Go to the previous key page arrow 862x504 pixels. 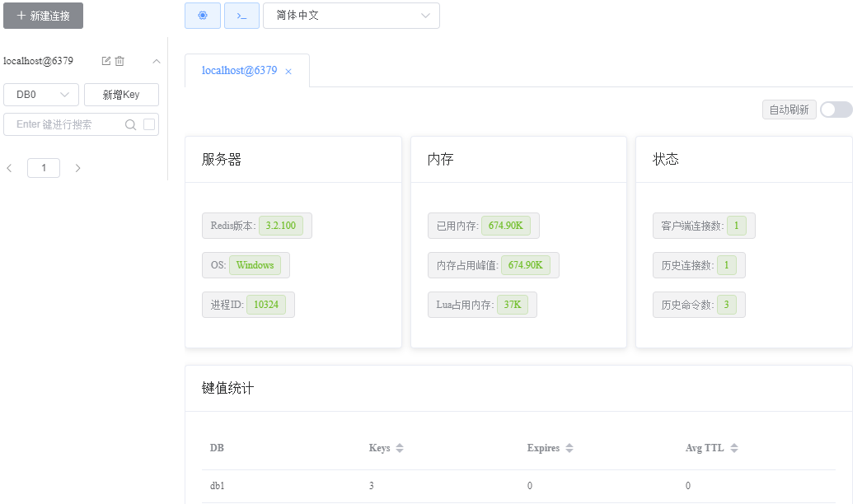coord(9,167)
